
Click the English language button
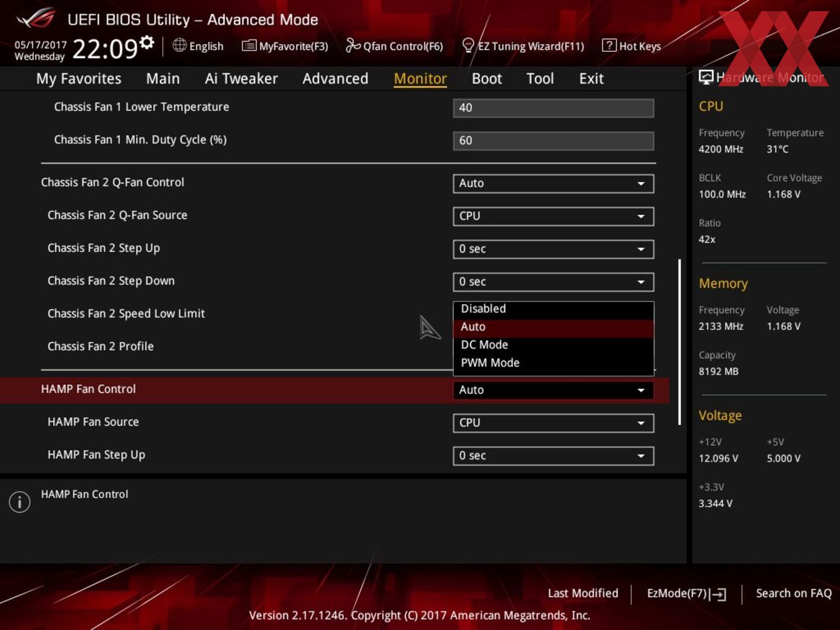pyautogui.click(x=198, y=46)
